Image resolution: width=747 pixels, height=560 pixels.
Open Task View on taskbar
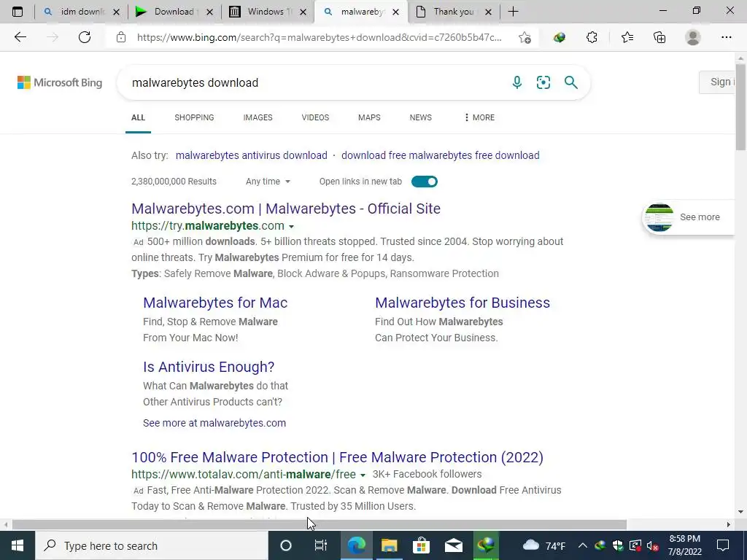click(321, 545)
